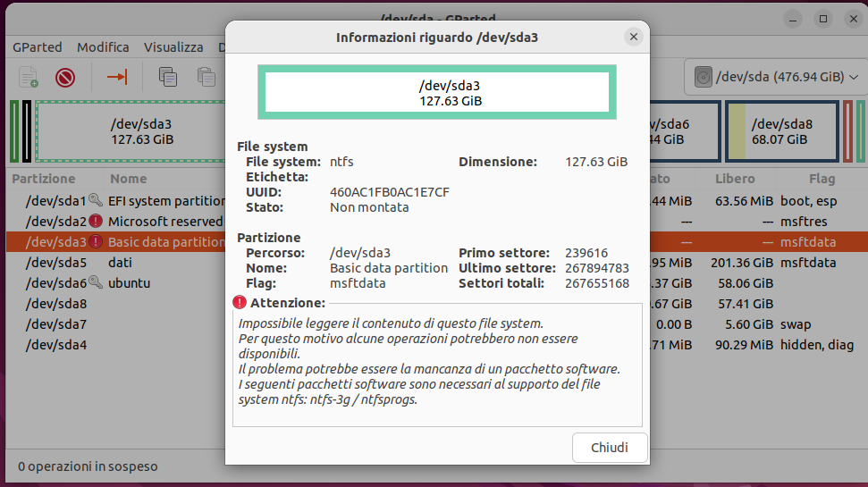Viewport: 868px width, 487px height.
Task: Select the /dev/sda2 partition row
Action: point(116,221)
